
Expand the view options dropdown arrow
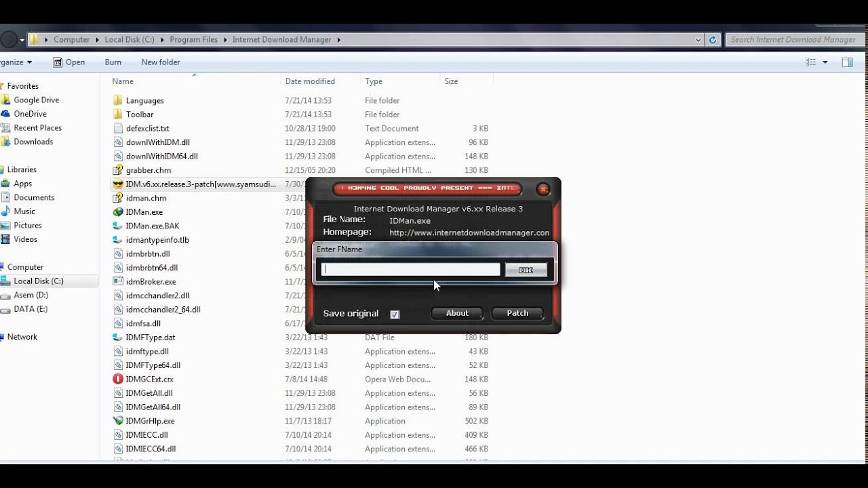tap(825, 62)
